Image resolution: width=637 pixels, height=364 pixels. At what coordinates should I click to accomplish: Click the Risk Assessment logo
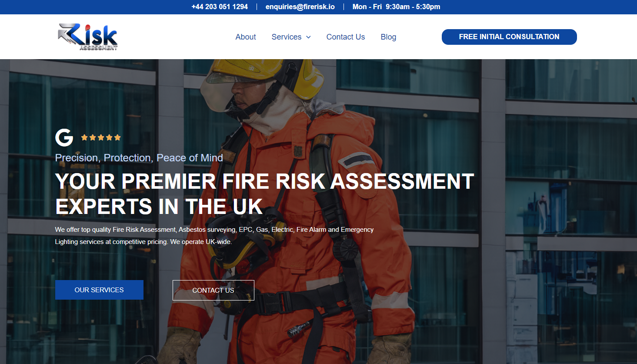click(88, 37)
